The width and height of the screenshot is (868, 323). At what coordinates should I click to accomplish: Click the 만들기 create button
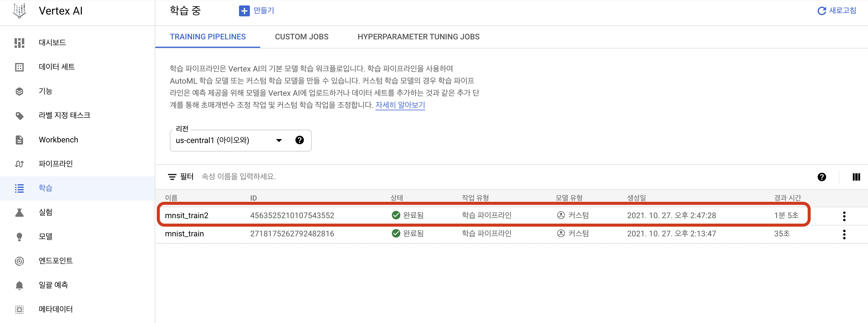click(x=256, y=11)
